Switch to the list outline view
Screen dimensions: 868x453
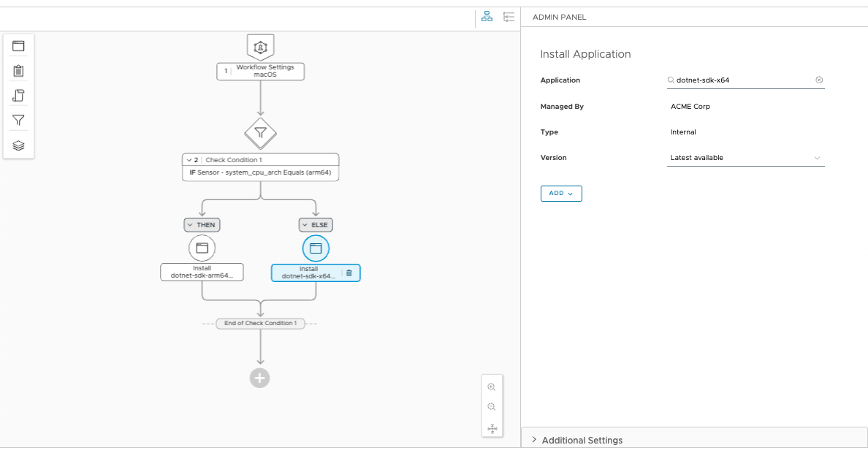coord(509,17)
